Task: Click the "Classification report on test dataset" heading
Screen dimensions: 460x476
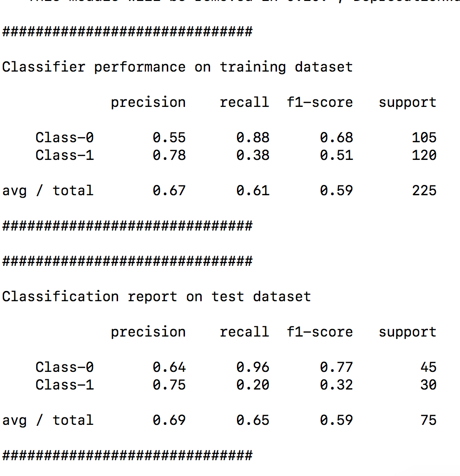Action: [x=156, y=297]
